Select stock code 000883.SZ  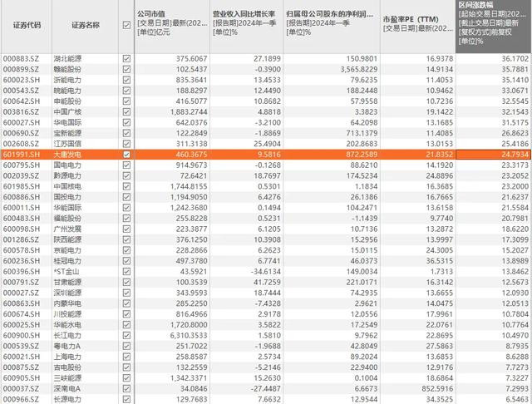(21, 59)
